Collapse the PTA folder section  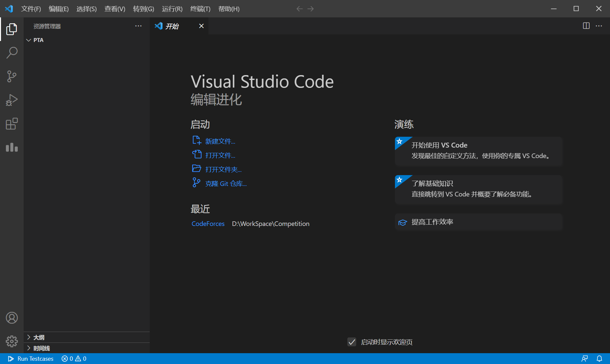coord(87,40)
